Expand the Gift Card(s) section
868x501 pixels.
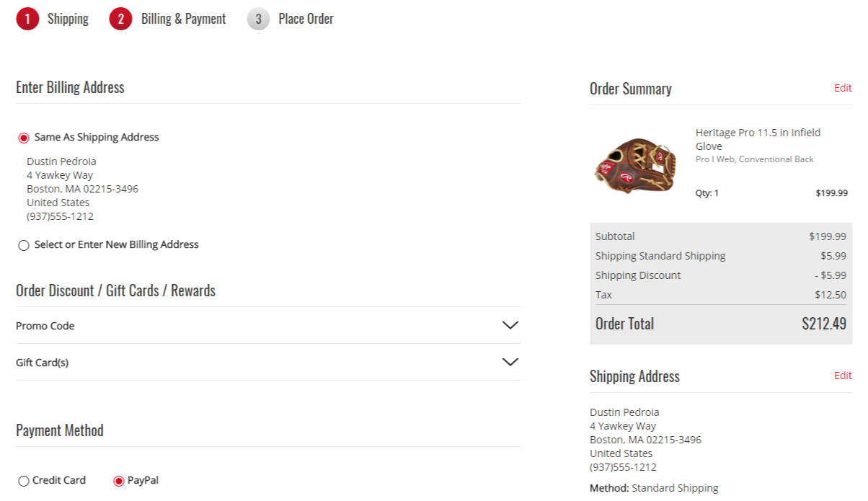click(510, 362)
